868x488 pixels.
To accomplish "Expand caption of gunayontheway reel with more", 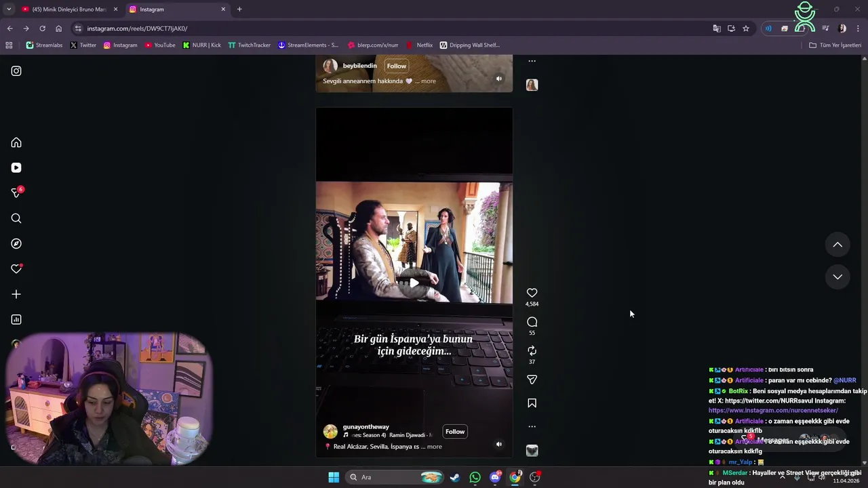I will coord(435,447).
